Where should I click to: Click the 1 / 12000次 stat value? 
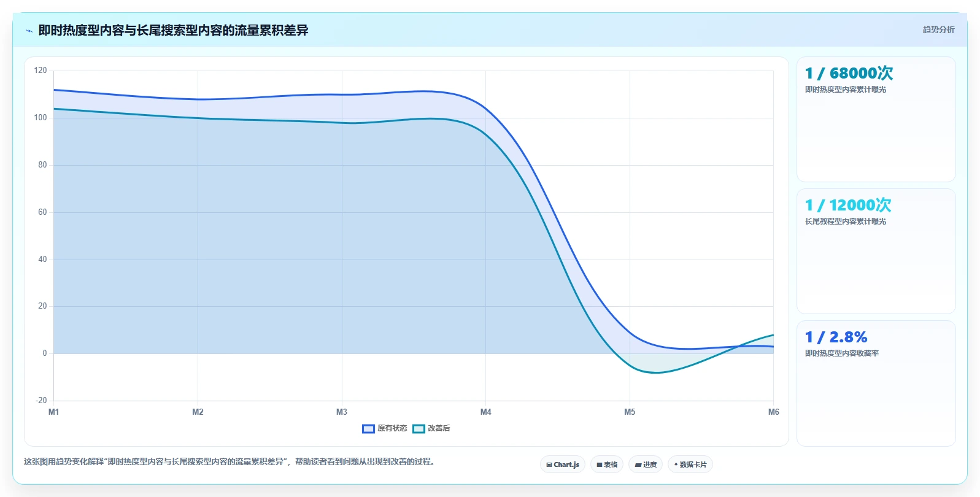848,205
